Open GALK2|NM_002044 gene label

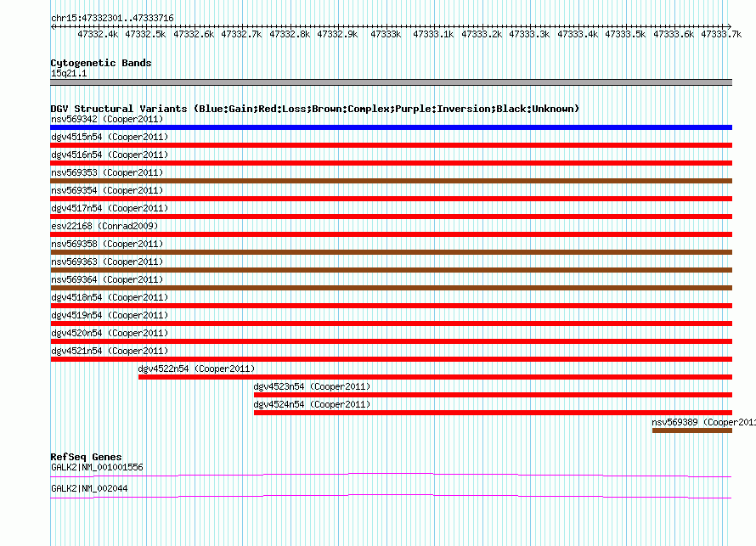[x=89, y=488]
